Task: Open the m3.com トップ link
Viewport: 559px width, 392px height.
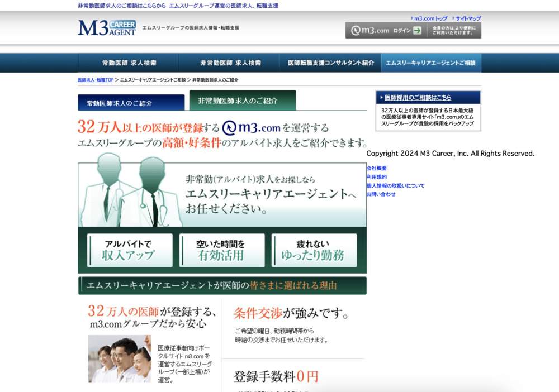Action: 430,18
